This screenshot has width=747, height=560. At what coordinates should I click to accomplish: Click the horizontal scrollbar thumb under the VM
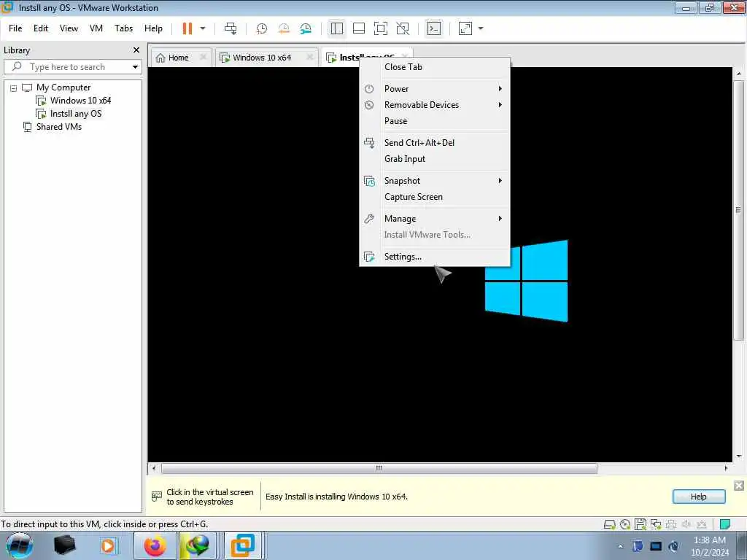379,469
